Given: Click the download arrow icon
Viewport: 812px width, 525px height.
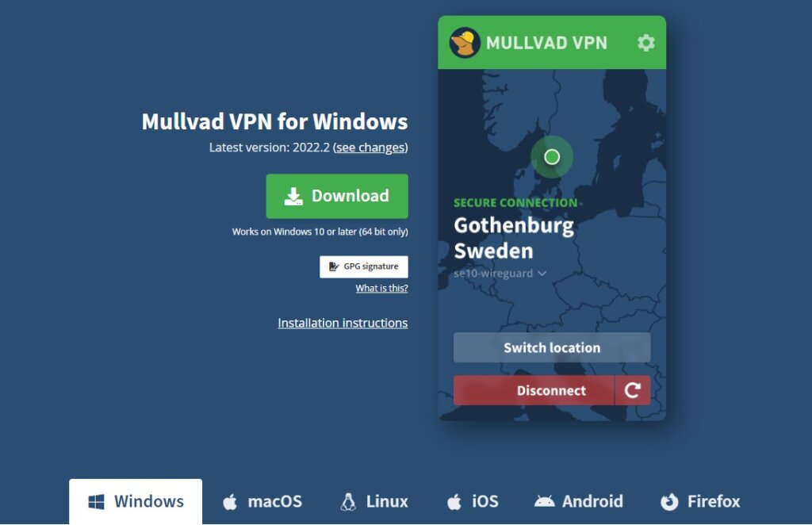Looking at the screenshot, I should [293, 196].
